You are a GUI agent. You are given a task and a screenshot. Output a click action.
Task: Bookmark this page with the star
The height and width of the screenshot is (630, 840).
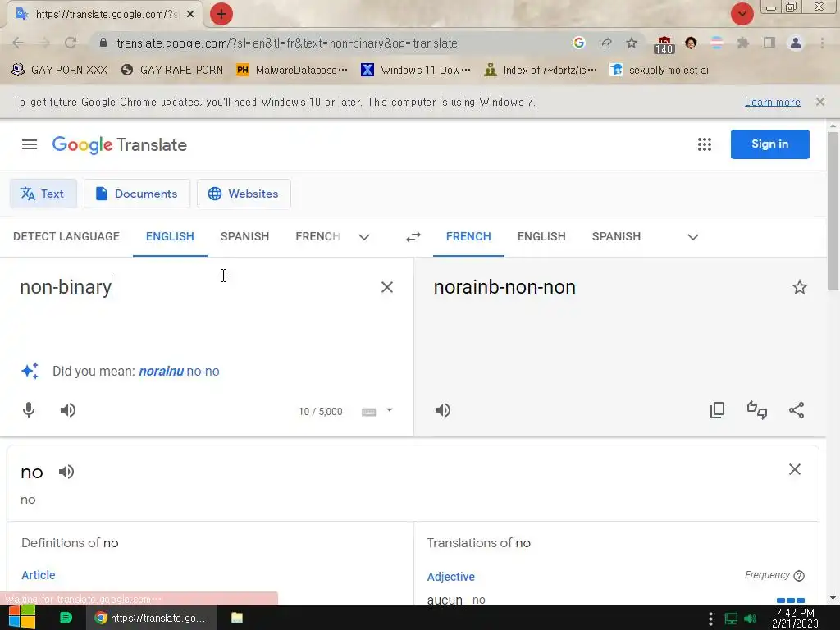pyautogui.click(x=632, y=43)
